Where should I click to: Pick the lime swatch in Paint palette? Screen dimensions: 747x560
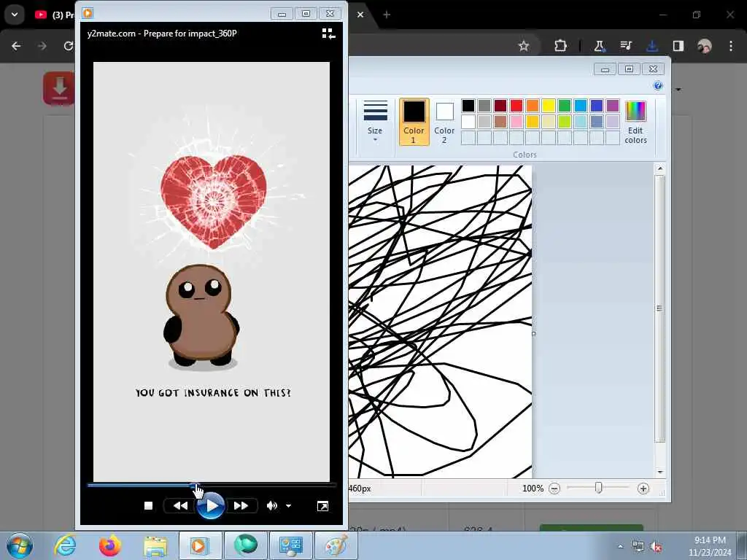tap(565, 122)
